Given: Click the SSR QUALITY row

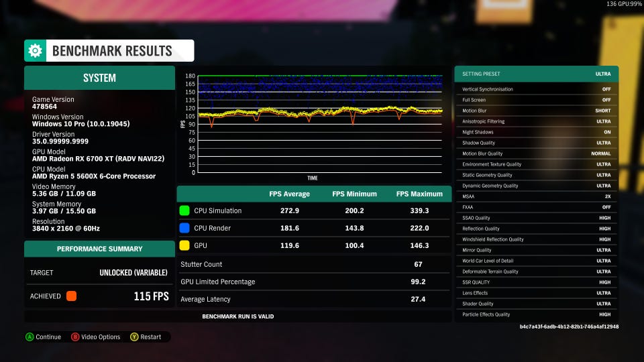Looking at the screenshot, I should (537, 282).
